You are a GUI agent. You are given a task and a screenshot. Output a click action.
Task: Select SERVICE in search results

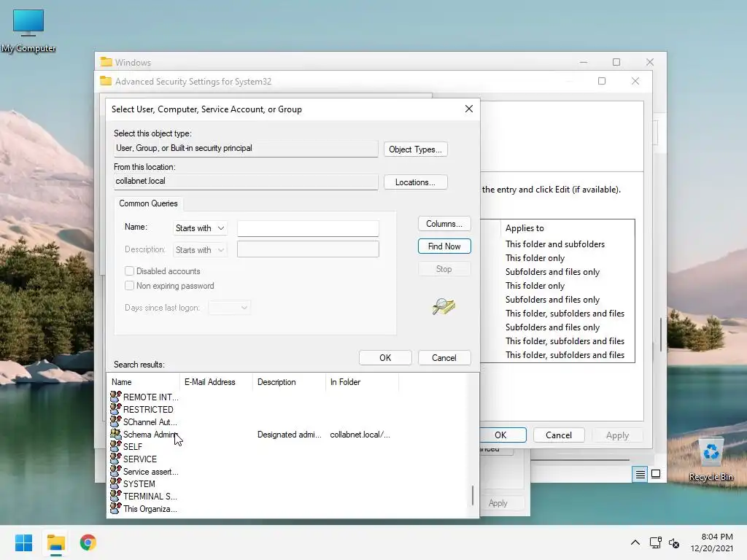click(x=140, y=459)
